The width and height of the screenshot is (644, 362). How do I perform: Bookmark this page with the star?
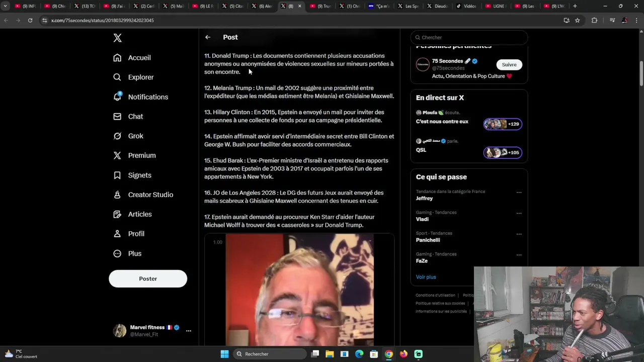tap(577, 20)
